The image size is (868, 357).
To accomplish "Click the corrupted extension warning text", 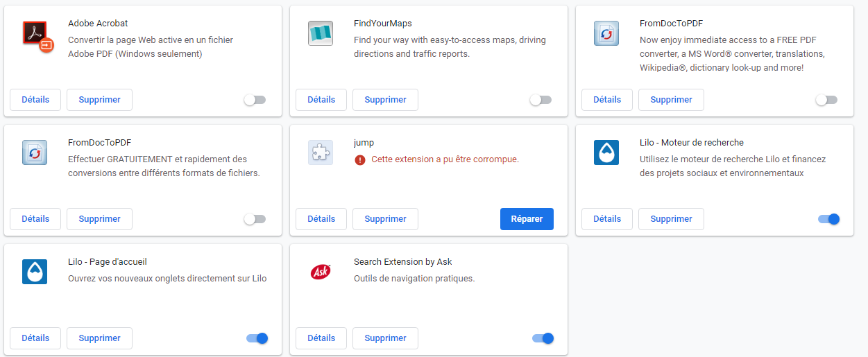I will point(445,159).
